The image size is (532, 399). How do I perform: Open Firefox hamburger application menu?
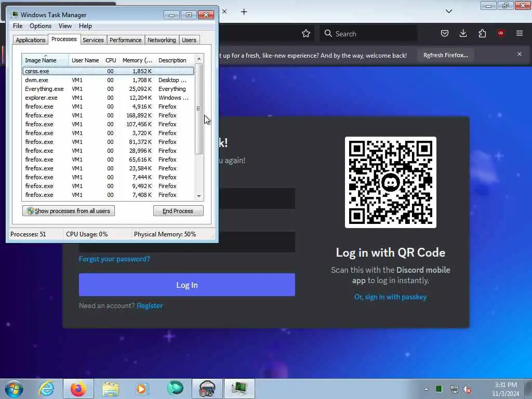(x=520, y=33)
